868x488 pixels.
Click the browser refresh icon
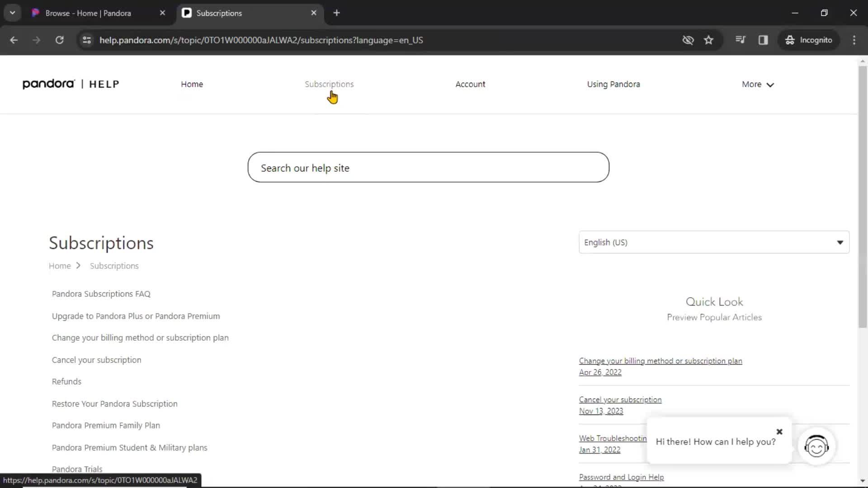60,40
